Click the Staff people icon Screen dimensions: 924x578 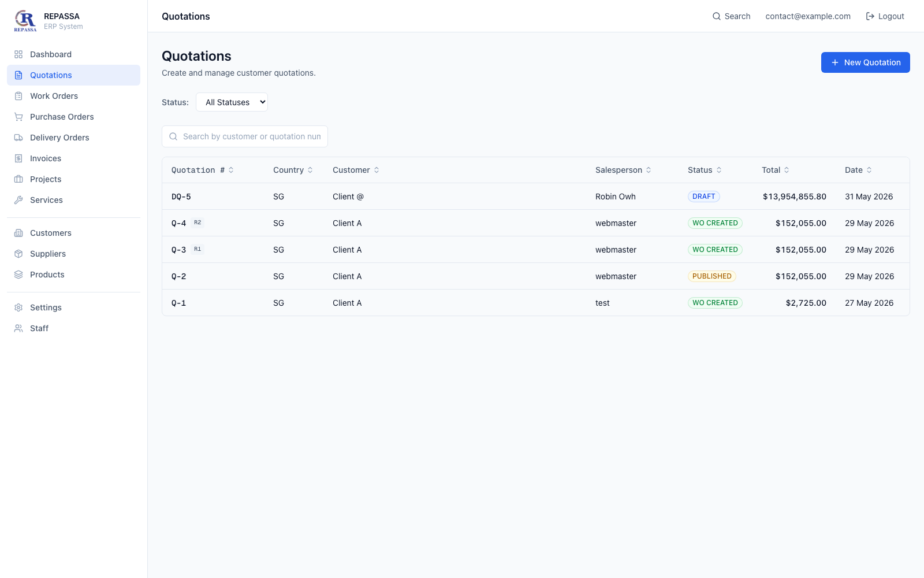pos(18,328)
